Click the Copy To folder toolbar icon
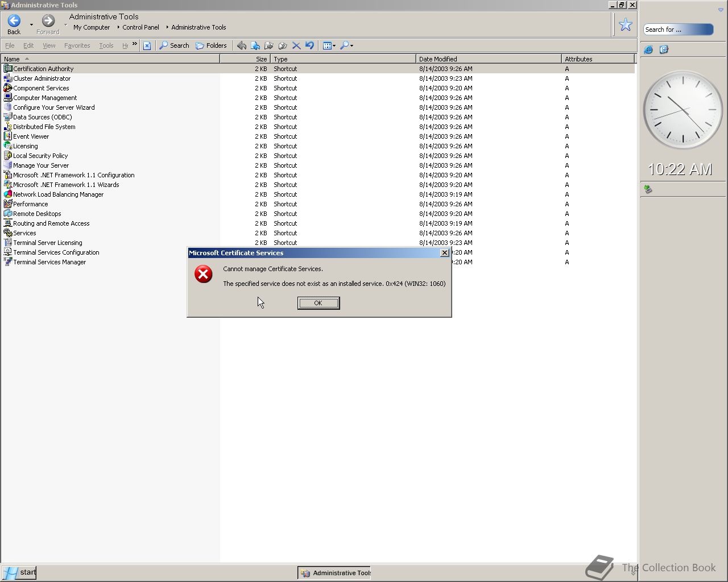Screen dimensions: 728x582 (269, 45)
